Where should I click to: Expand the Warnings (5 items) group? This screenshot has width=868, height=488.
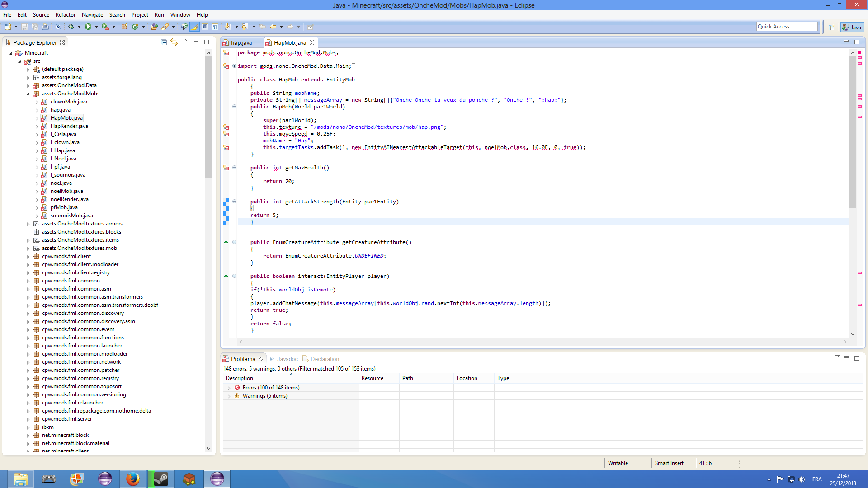pyautogui.click(x=229, y=396)
